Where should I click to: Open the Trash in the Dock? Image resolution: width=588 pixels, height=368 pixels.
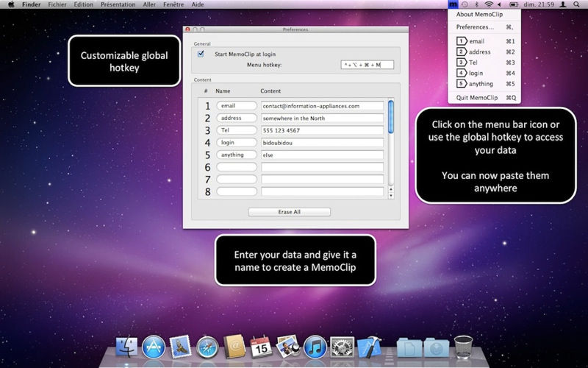(463, 347)
